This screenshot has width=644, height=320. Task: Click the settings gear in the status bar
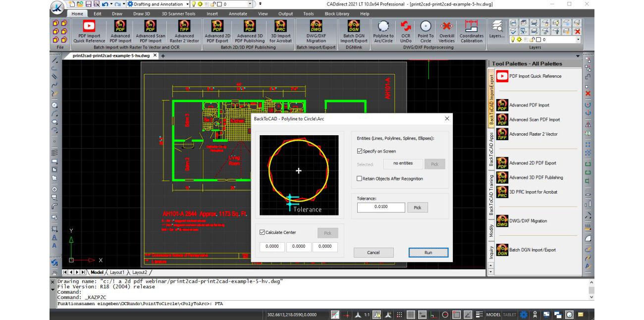click(x=524, y=315)
